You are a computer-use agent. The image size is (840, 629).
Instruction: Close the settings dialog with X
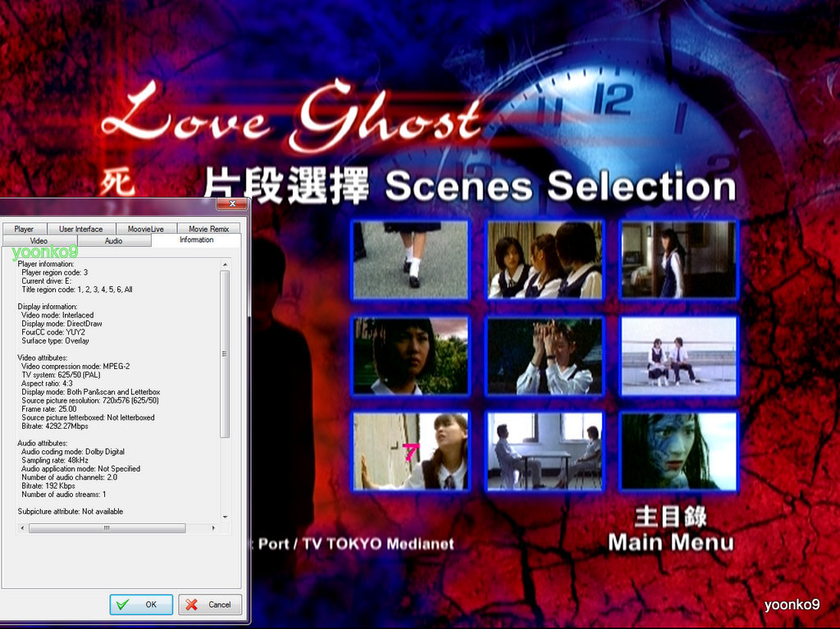232,203
